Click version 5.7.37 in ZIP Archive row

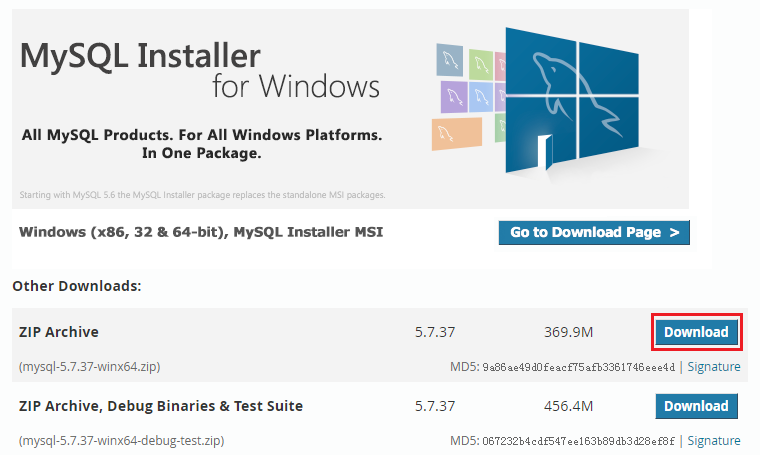(x=435, y=332)
